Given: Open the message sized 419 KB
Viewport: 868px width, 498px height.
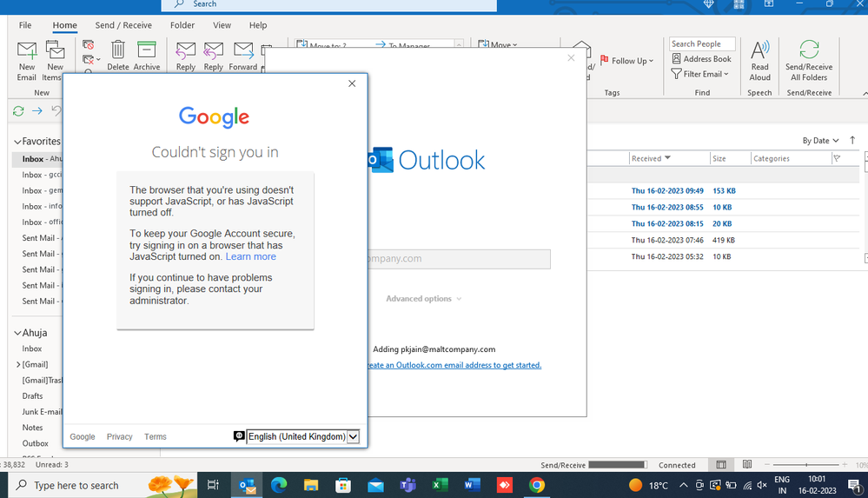Looking at the screenshot, I should coord(723,240).
